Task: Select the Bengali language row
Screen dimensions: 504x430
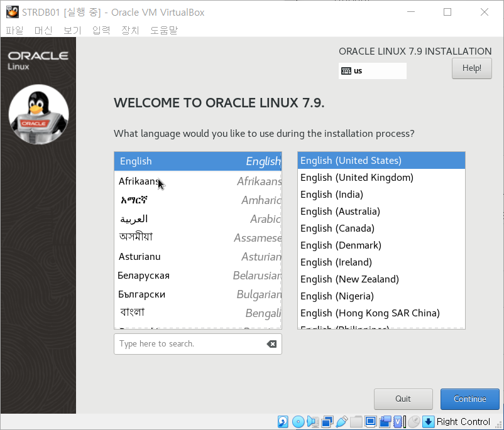Action: (198, 313)
